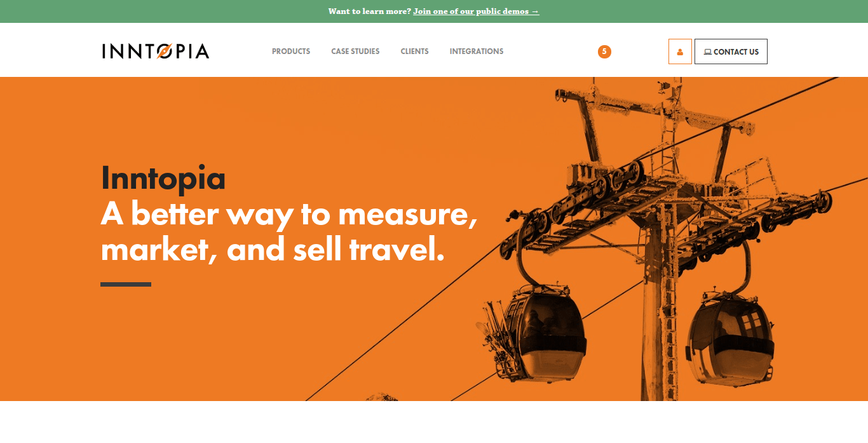This screenshot has height=443, width=868.
Task: Open the Case Studies menu item
Action: click(355, 51)
